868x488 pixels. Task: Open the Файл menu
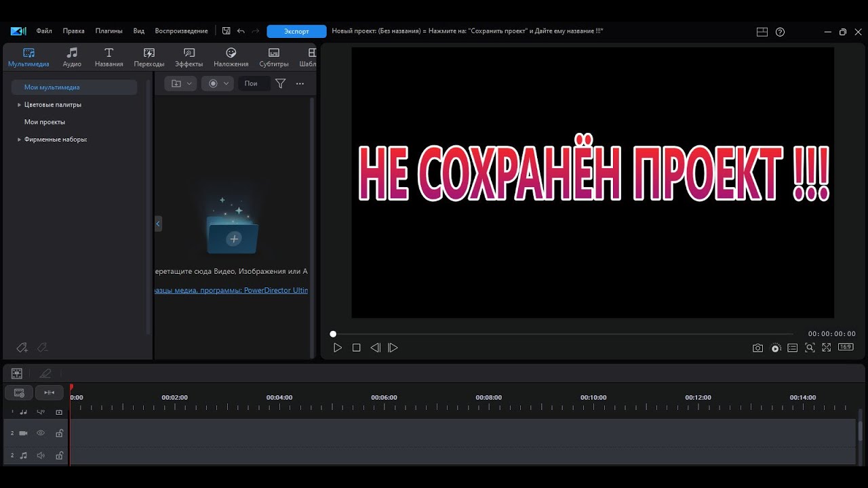click(x=44, y=31)
